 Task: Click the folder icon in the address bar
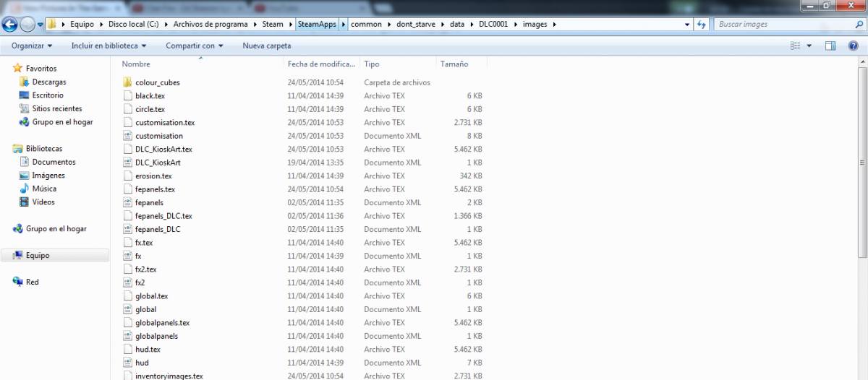(x=52, y=24)
